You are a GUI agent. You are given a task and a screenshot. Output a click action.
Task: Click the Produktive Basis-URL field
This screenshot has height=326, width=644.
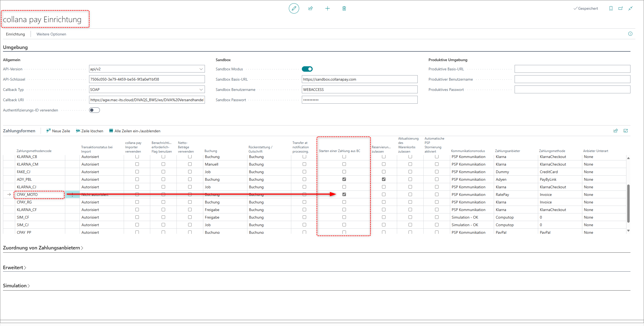pos(572,69)
